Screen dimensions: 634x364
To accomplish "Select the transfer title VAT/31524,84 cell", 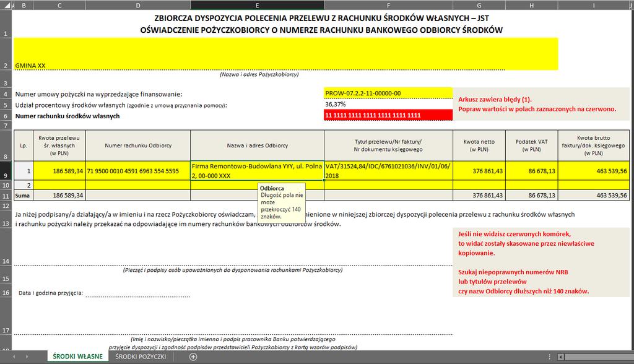I will [389, 171].
